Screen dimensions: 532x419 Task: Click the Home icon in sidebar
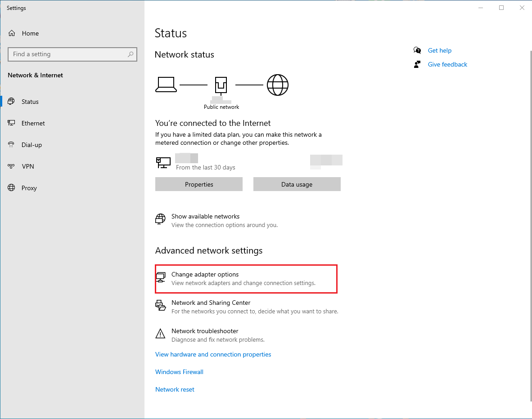12,33
